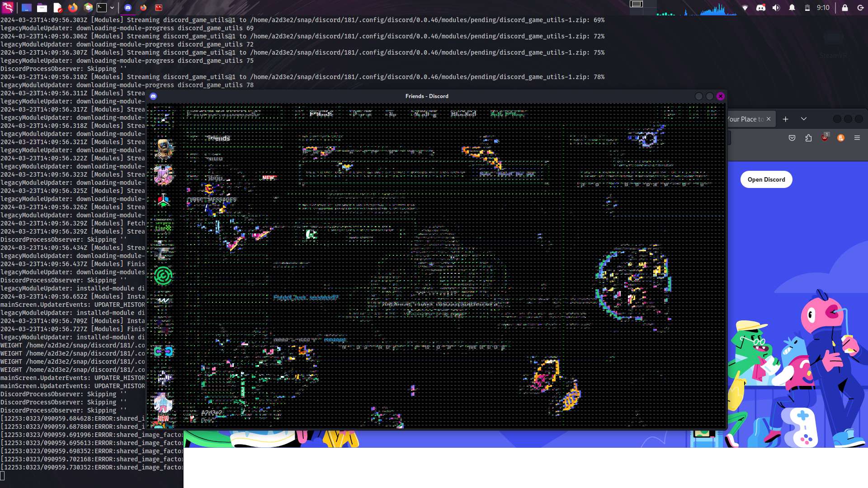This screenshot has width=868, height=488.
Task: Expand Firefox list all tabs chevron
Action: tap(803, 119)
